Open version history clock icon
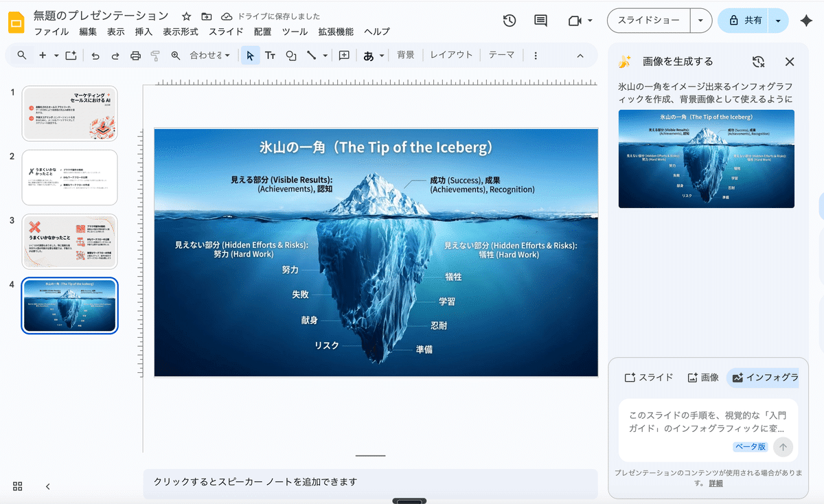This screenshot has height=504, width=824. [509, 21]
